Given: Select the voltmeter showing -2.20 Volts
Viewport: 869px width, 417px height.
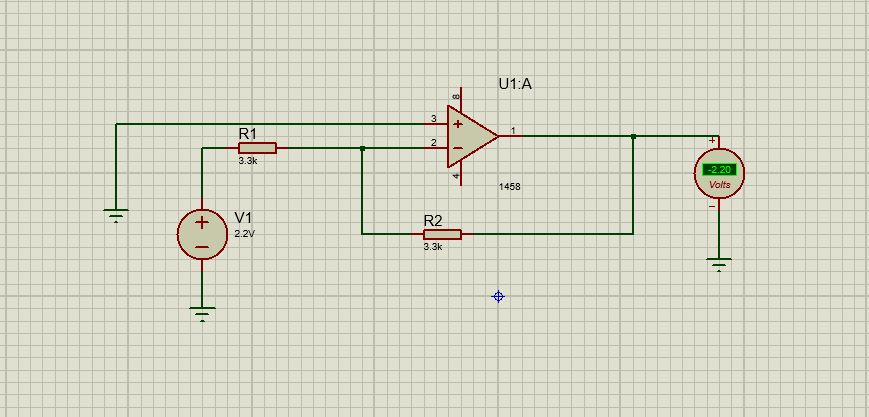Looking at the screenshot, I should click(x=719, y=173).
